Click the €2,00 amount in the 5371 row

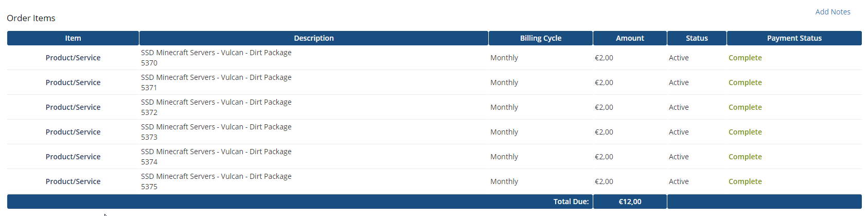tap(604, 82)
